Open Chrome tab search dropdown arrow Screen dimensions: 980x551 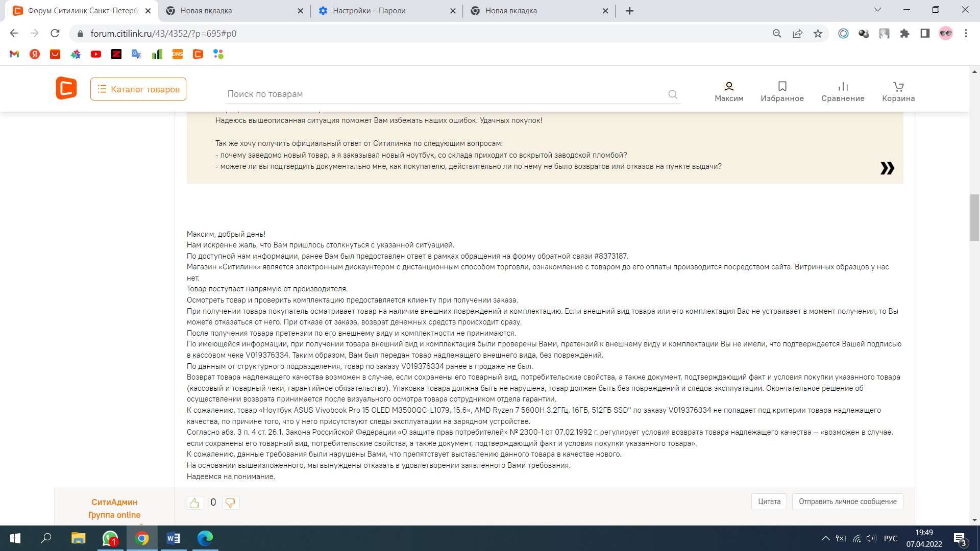[x=877, y=10]
